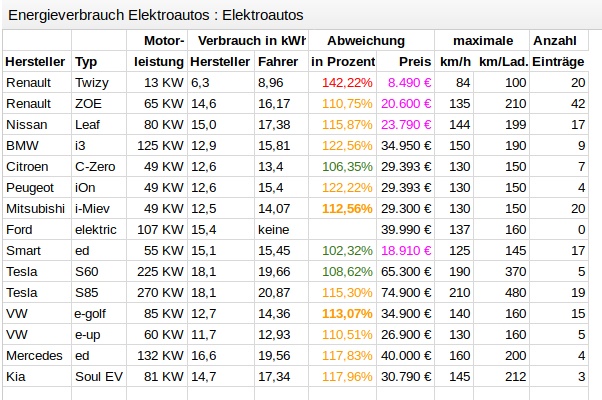
Task: Select the Soul EV model cell
Action: (97, 376)
